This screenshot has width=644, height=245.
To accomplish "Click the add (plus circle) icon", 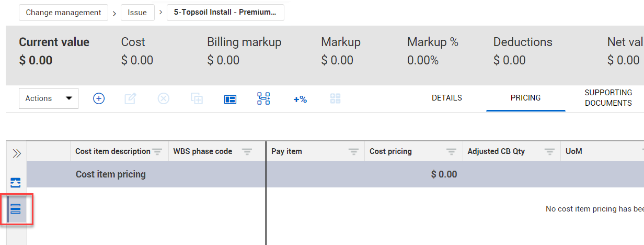I will (x=99, y=98).
